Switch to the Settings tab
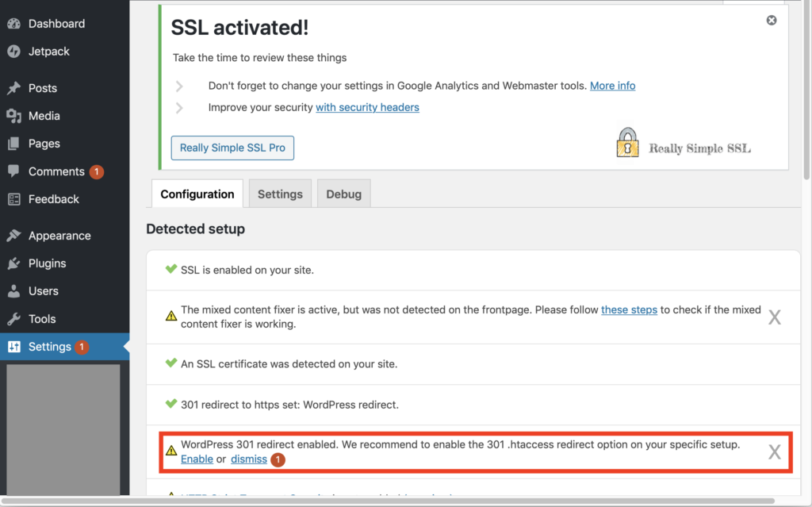 point(280,194)
